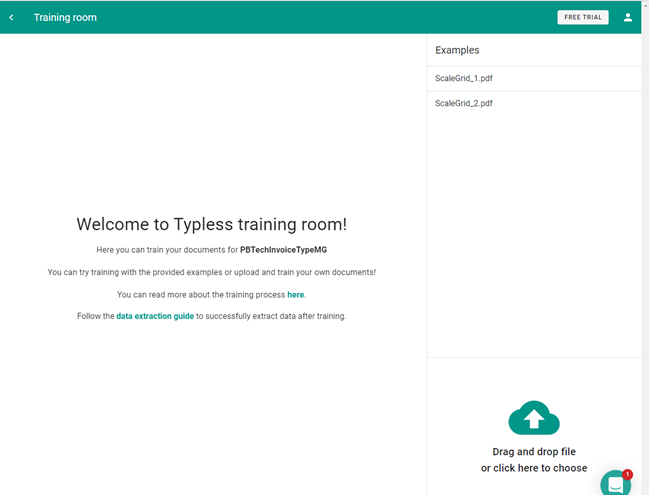This screenshot has width=649, height=496.
Task: Click the PBTechInvoiceTypeMG document type name
Action: pyautogui.click(x=283, y=250)
